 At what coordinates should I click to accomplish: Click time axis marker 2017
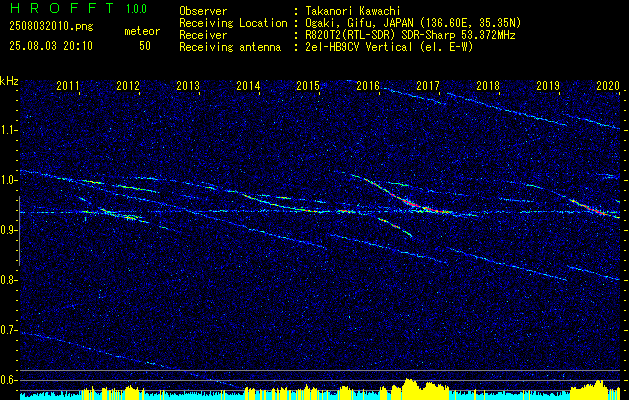(x=428, y=85)
